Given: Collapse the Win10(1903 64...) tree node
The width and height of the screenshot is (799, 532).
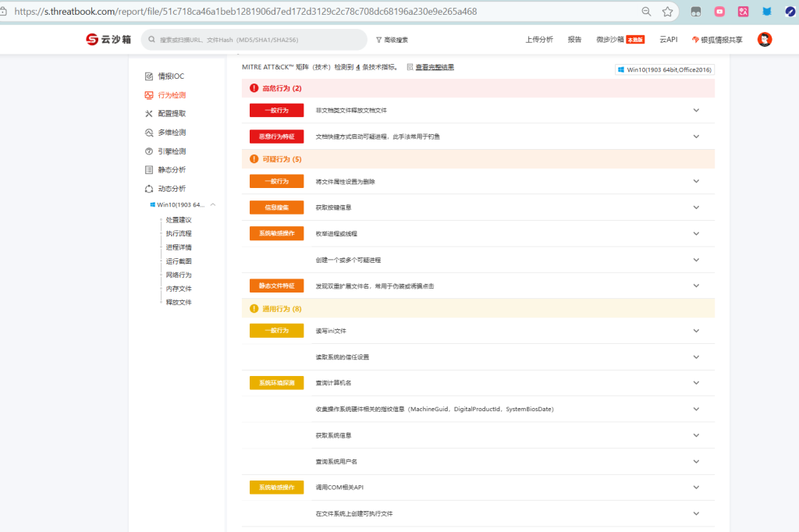Looking at the screenshot, I should [213, 205].
